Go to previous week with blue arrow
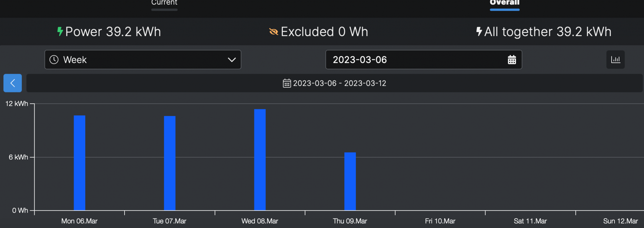 pyautogui.click(x=13, y=83)
